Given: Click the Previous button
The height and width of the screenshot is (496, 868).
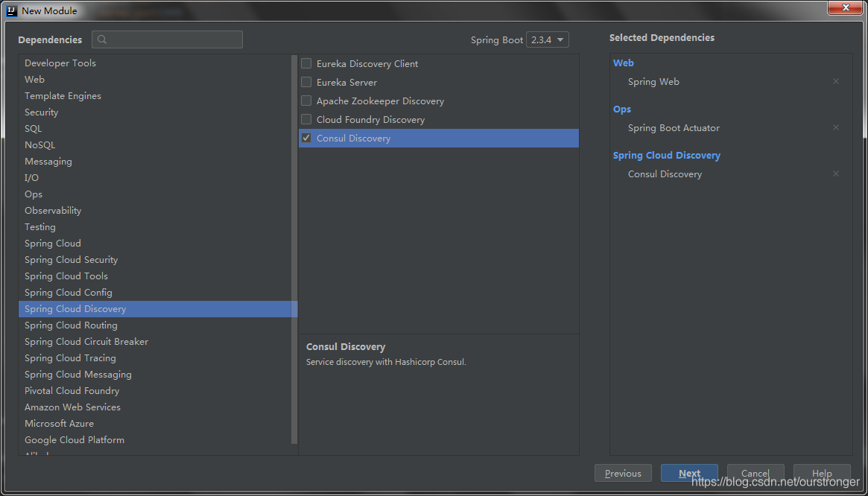Looking at the screenshot, I should (623, 474).
